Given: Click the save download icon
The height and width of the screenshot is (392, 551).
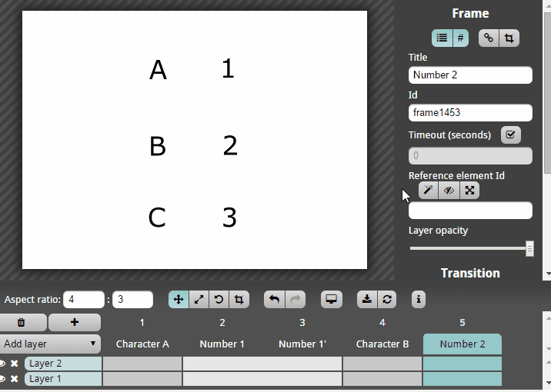Looking at the screenshot, I should pyautogui.click(x=367, y=299).
